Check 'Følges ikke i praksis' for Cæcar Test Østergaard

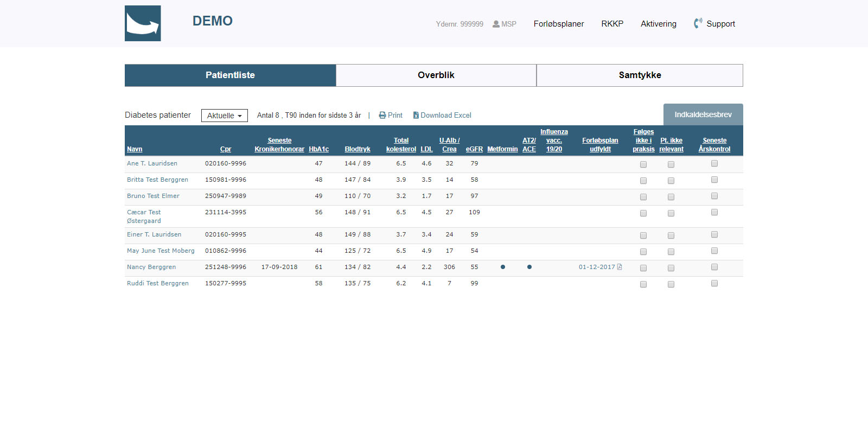[x=643, y=213]
